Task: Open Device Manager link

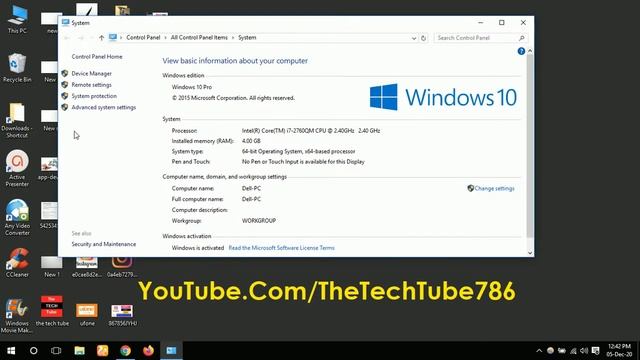Action: pos(91,73)
